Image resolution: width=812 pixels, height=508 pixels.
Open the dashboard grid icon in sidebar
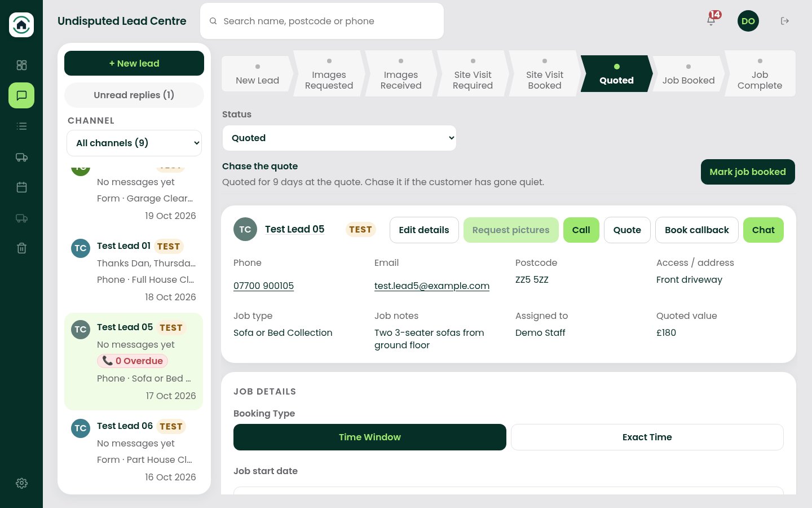coord(21,65)
